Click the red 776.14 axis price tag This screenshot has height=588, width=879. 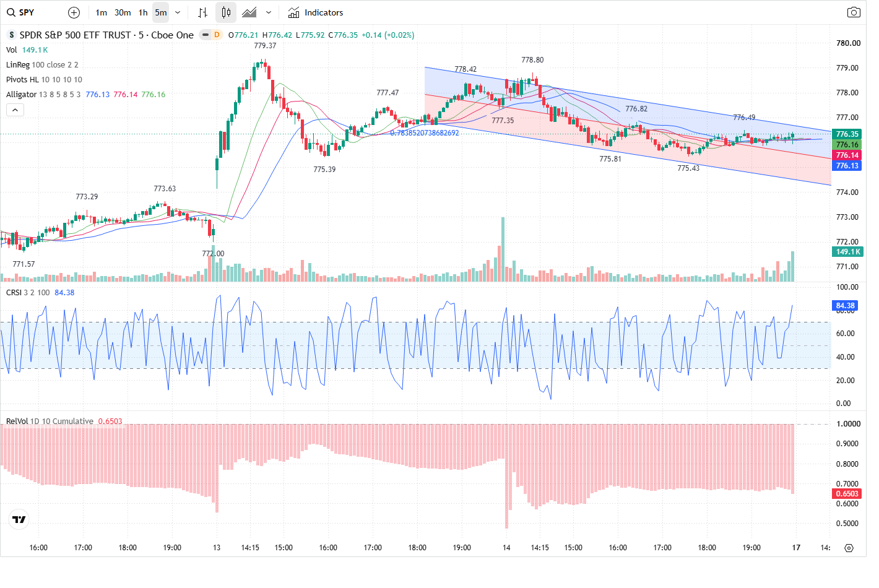pyautogui.click(x=847, y=155)
